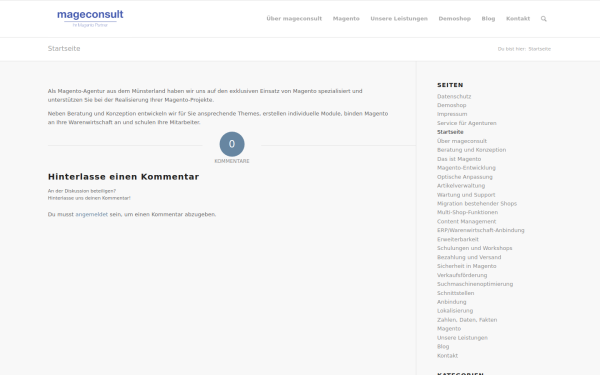Open ERP/Warenwirtschaft-Anbindung link
This screenshot has height=375, width=600.
pyautogui.click(x=481, y=230)
